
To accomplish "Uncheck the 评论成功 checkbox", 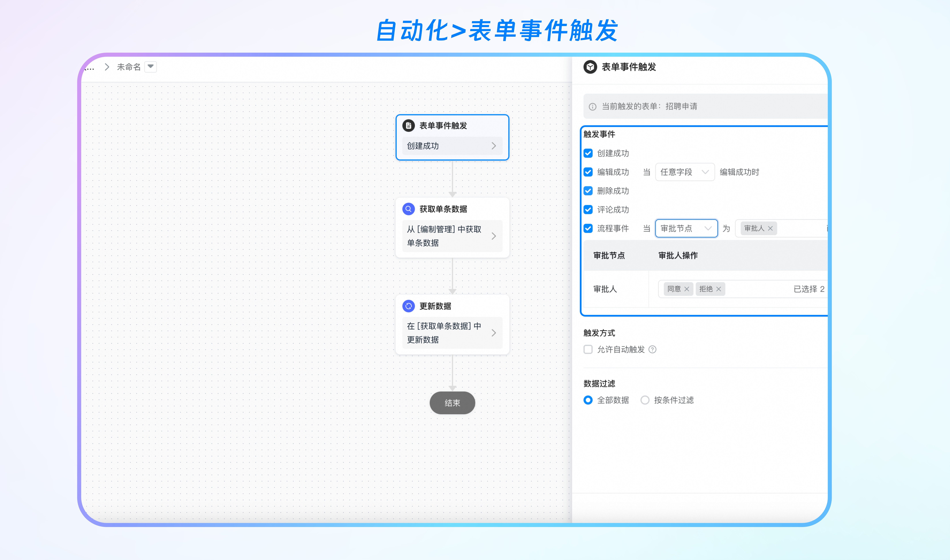I will click(588, 209).
